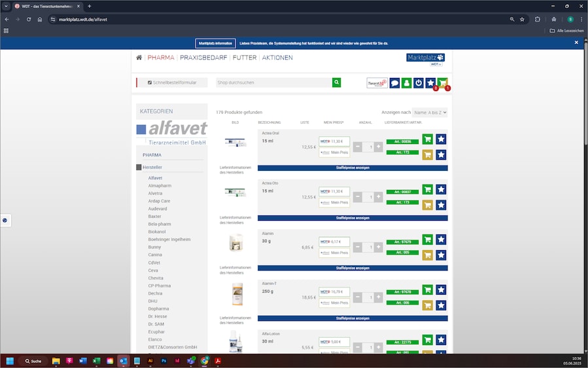Screen dimensions: 588x368
Task: Open PHARMA category in sidebar
Action: click(x=152, y=155)
